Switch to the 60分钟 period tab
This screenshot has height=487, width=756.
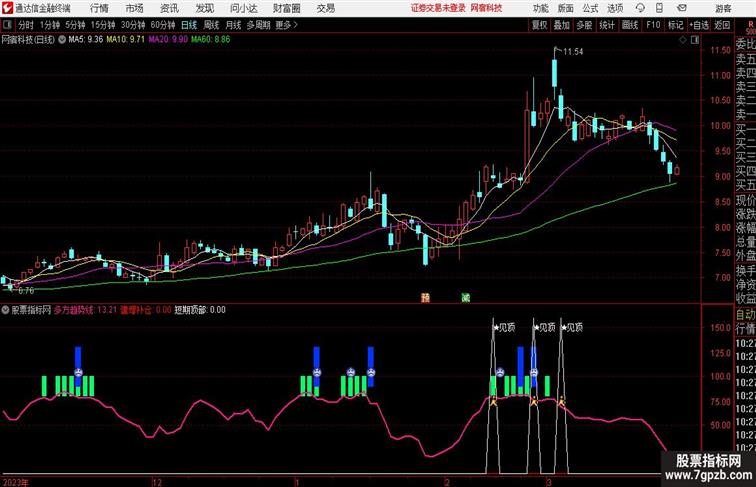tap(162, 25)
